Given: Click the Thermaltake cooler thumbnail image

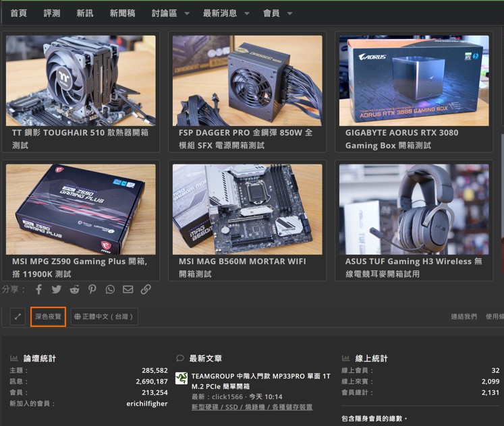Looking at the screenshot, I should [81, 81].
